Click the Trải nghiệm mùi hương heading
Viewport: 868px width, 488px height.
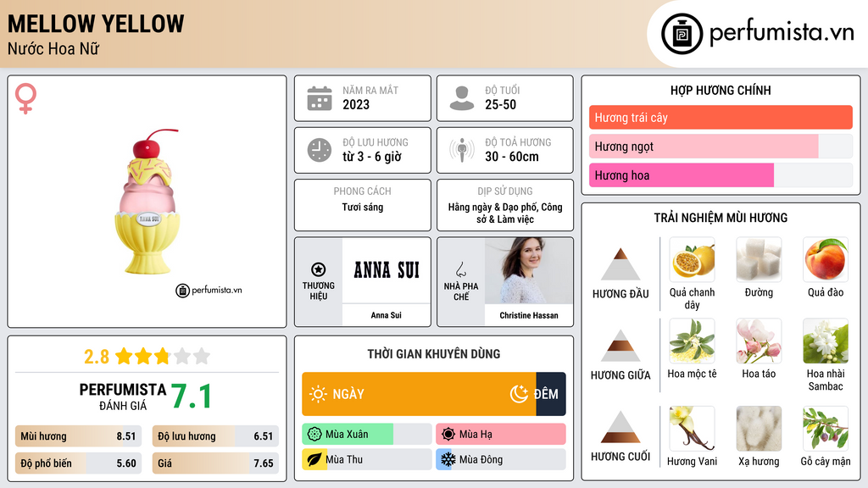721,218
